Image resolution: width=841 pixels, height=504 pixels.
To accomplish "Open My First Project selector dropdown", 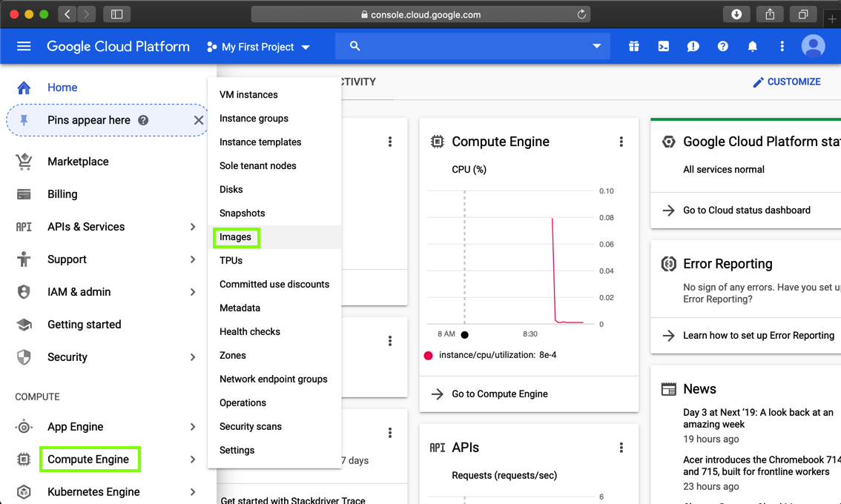I will coord(259,47).
